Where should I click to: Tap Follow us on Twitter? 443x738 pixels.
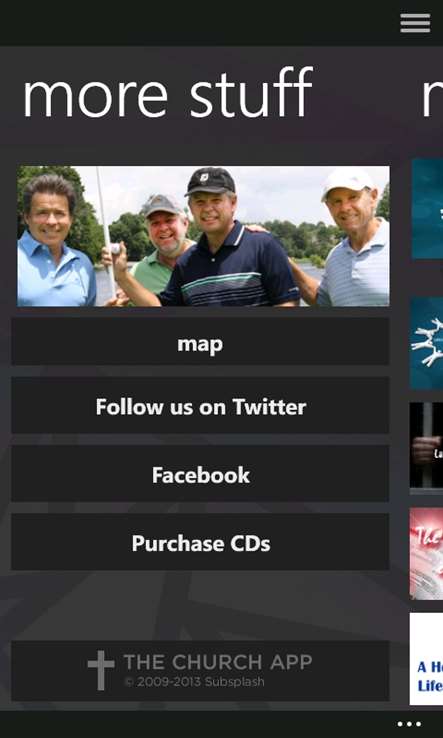(200, 405)
